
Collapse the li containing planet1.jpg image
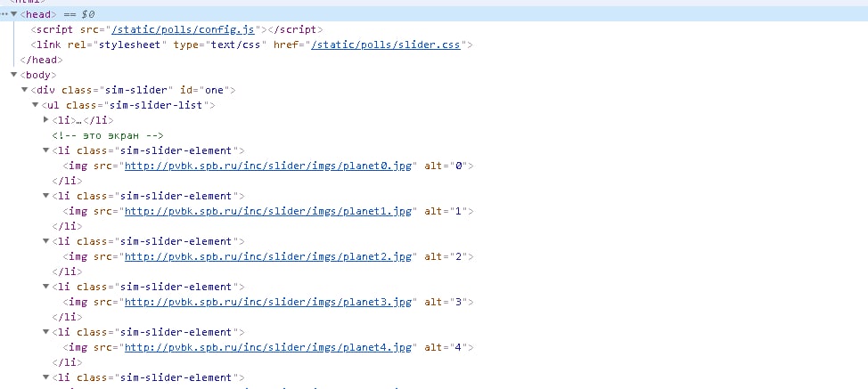[46, 195]
